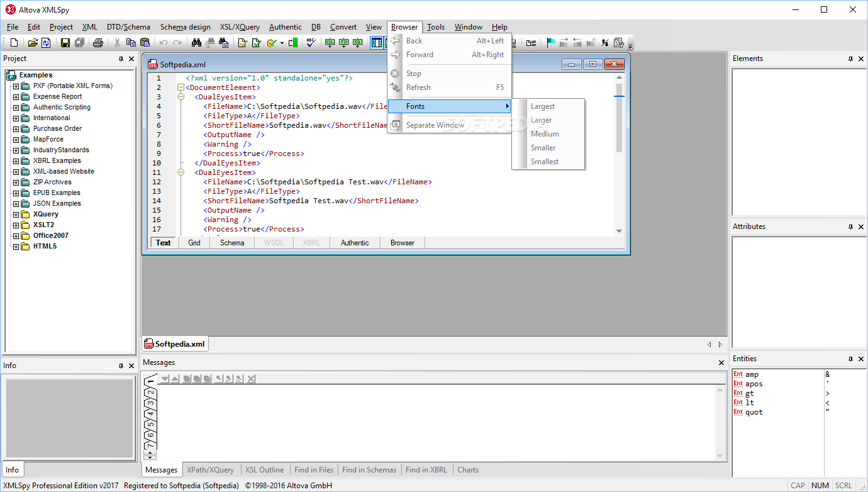Viewport: 868px width, 492px height.
Task: Collapse the first DualEyesItem fold marker
Action: 181,97
